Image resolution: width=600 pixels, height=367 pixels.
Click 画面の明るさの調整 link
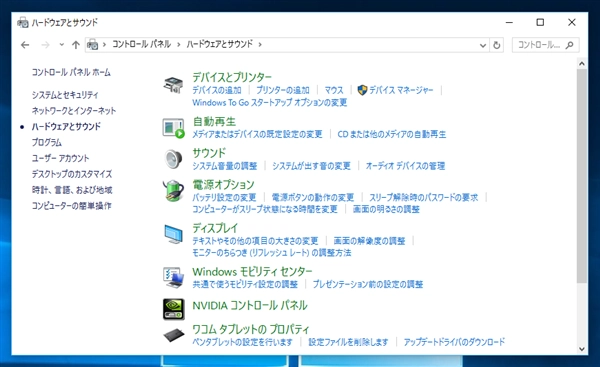coord(386,209)
